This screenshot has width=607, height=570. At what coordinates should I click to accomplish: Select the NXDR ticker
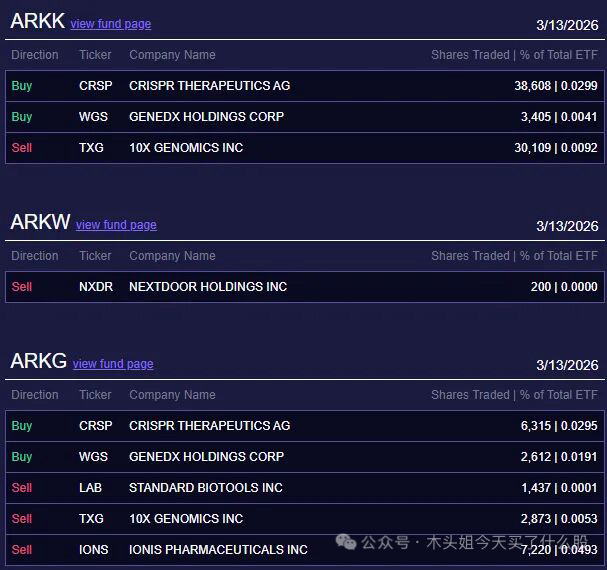96,287
